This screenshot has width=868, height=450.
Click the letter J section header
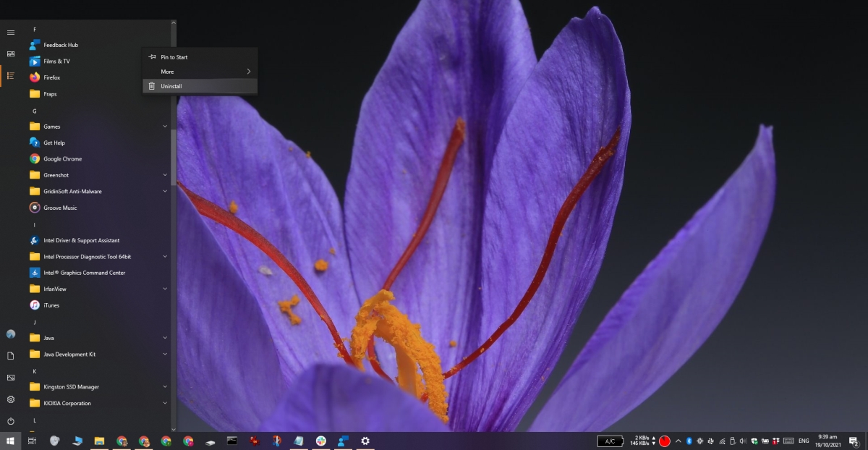click(x=35, y=322)
